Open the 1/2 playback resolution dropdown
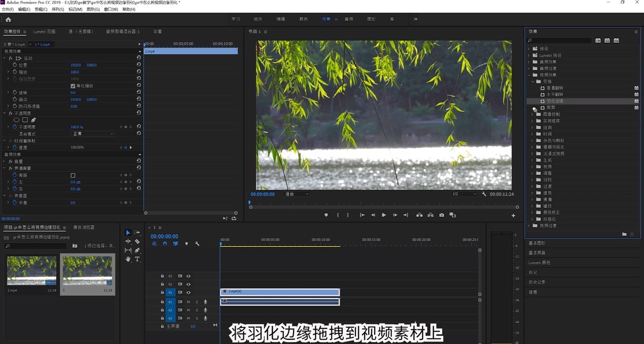The width and height of the screenshot is (644, 344). click(x=464, y=194)
